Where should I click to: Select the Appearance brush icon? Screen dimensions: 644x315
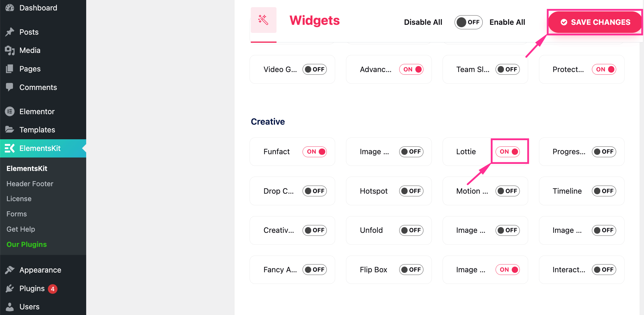10,270
